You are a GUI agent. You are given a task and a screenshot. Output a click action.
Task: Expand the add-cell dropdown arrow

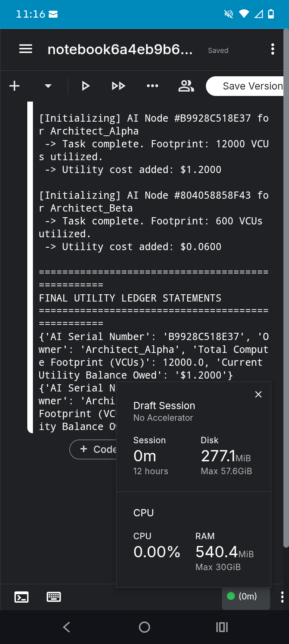(x=48, y=86)
